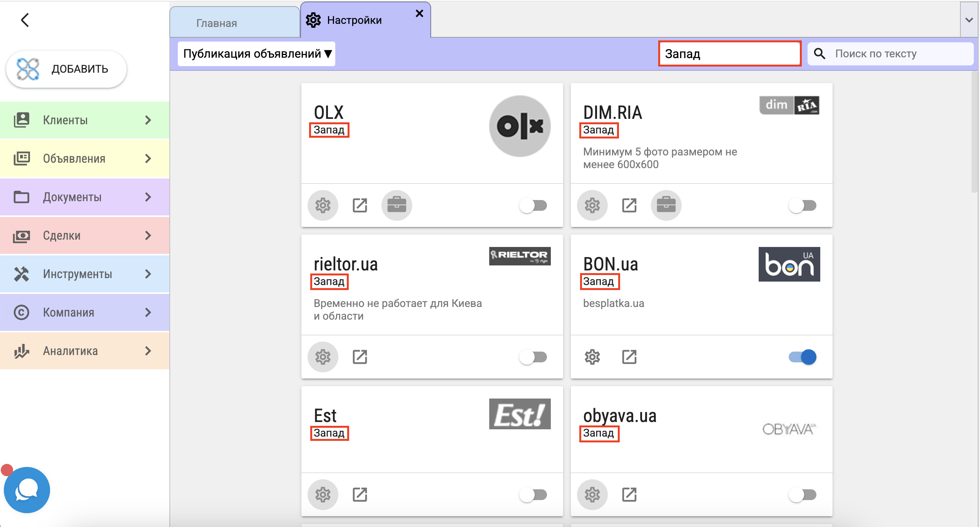Open the chat support bubble
Viewport: 980px width, 527px height.
click(27, 490)
